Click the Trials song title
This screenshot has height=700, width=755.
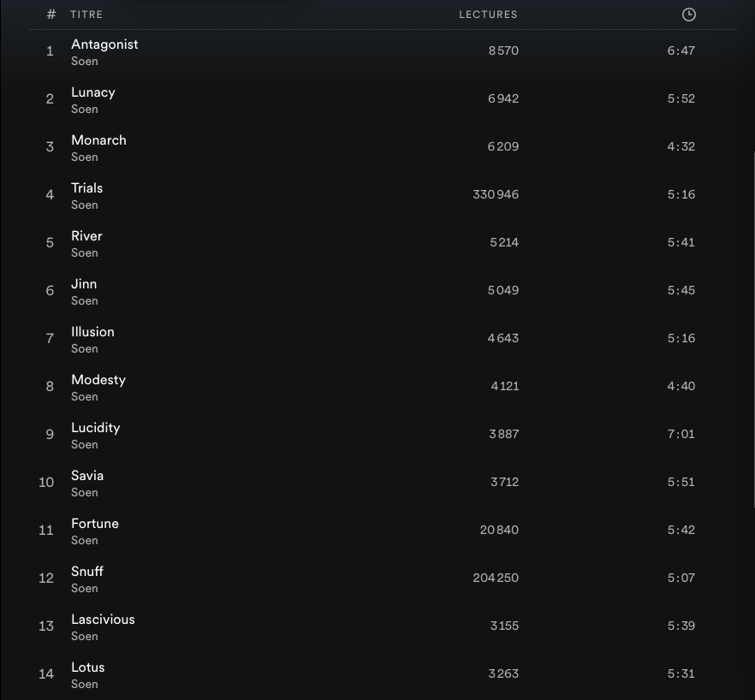pos(86,188)
